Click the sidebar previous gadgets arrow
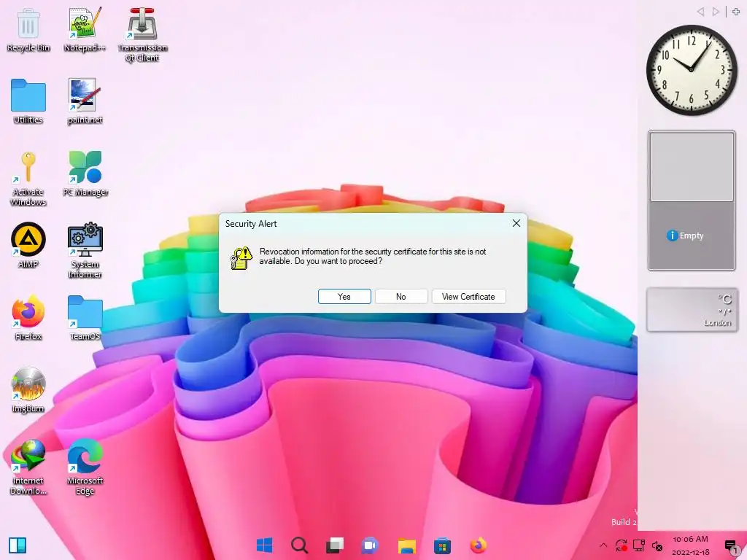747x560 pixels. tap(700, 12)
